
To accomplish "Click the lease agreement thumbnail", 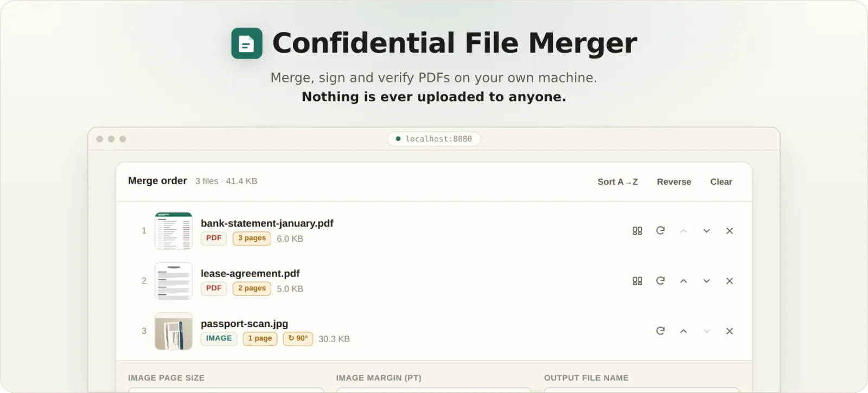I will pyautogui.click(x=174, y=281).
